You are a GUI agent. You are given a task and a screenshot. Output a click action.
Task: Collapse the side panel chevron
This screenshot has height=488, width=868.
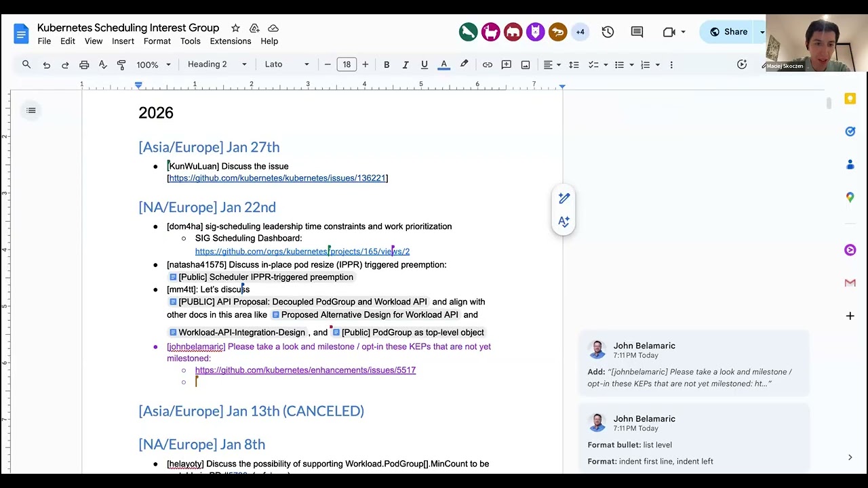point(850,457)
